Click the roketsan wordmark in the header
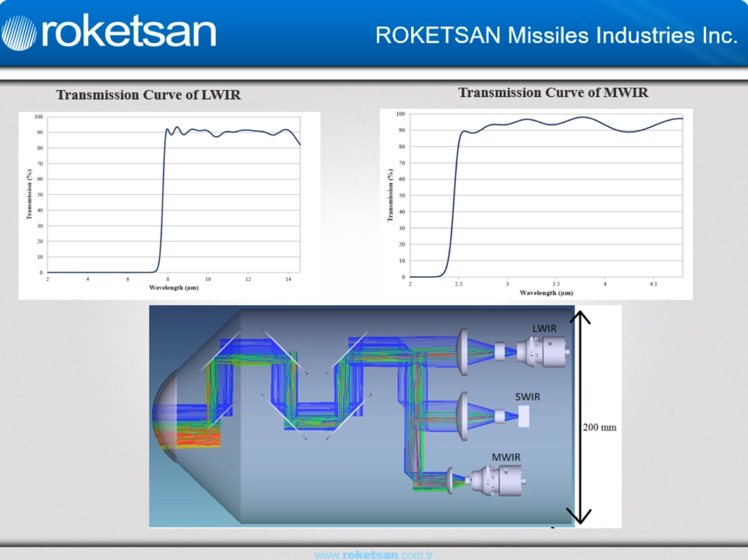The height and width of the screenshot is (560, 748). (128, 32)
